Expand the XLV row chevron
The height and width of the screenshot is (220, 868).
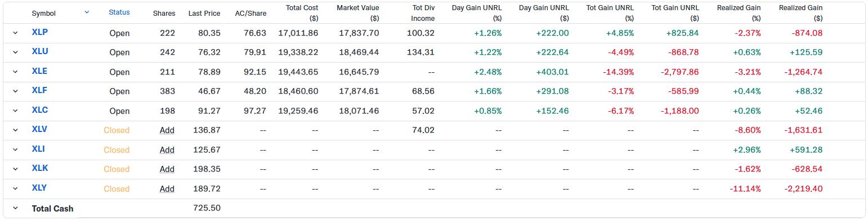(x=15, y=130)
